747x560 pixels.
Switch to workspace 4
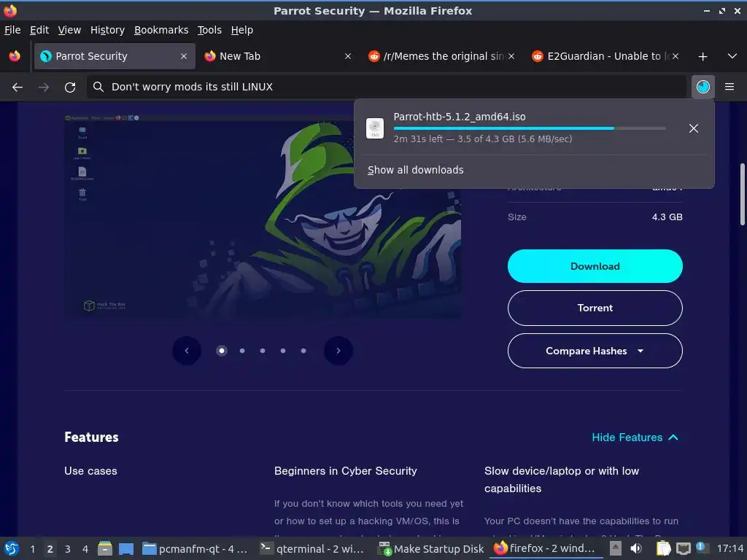click(x=85, y=549)
